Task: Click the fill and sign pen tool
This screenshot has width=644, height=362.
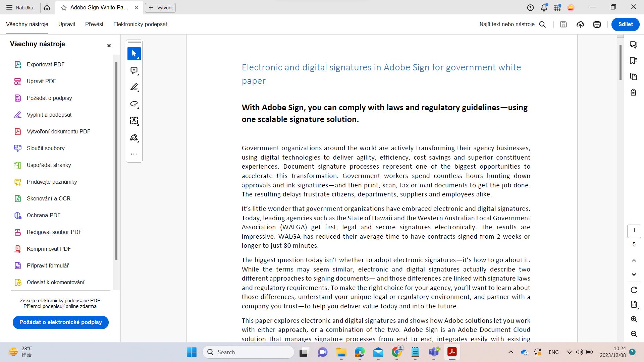Action: tap(134, 137)
